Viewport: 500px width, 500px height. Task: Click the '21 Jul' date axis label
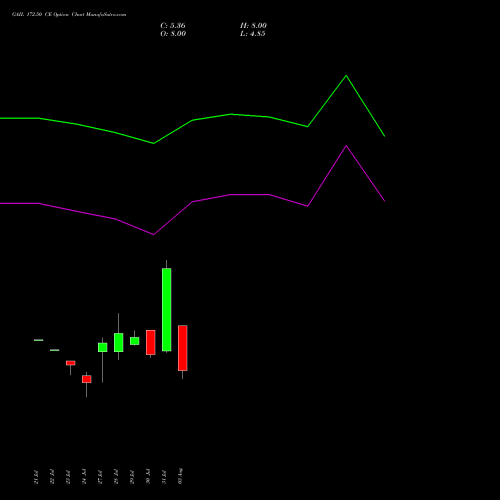36,477
